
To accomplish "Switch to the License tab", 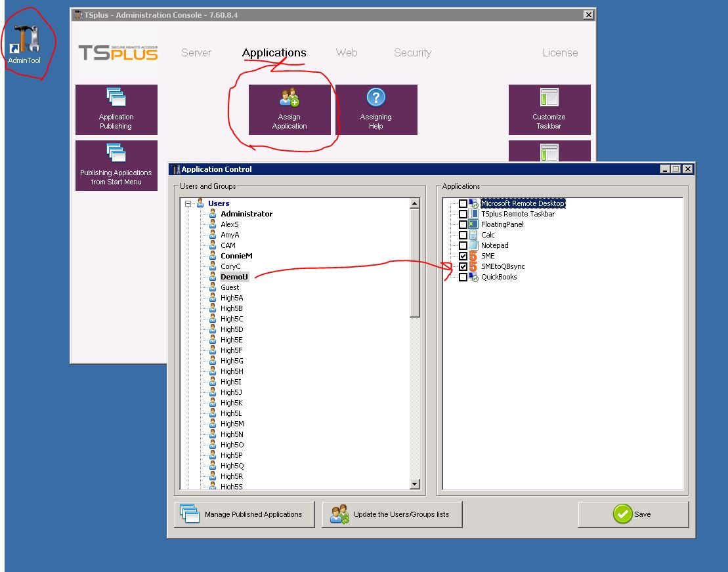I will pyautogui.click(x=560, y=53).
